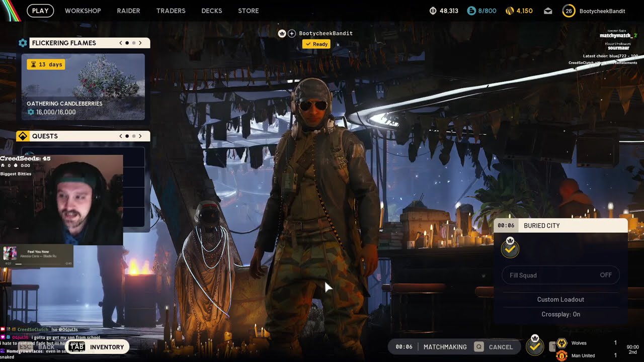Viewport: 644px width, 362px height.
Task: Go to the TRADERS tab
Action: [x=171, y=11]
